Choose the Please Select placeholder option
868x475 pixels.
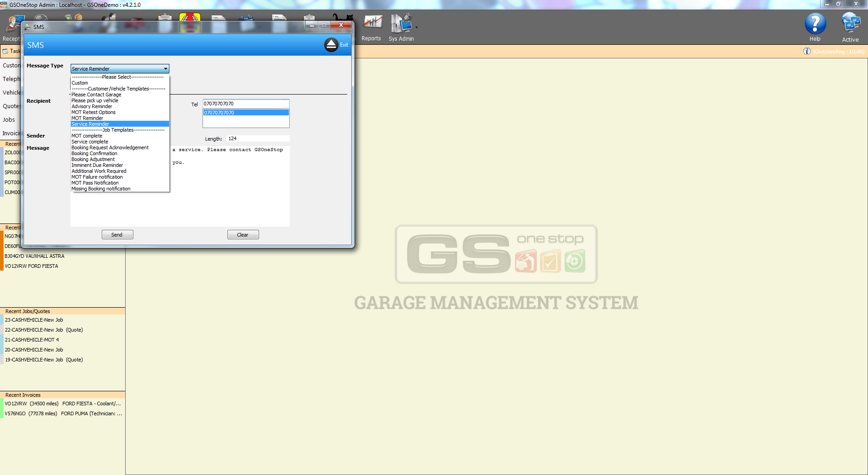pos(120,77)
